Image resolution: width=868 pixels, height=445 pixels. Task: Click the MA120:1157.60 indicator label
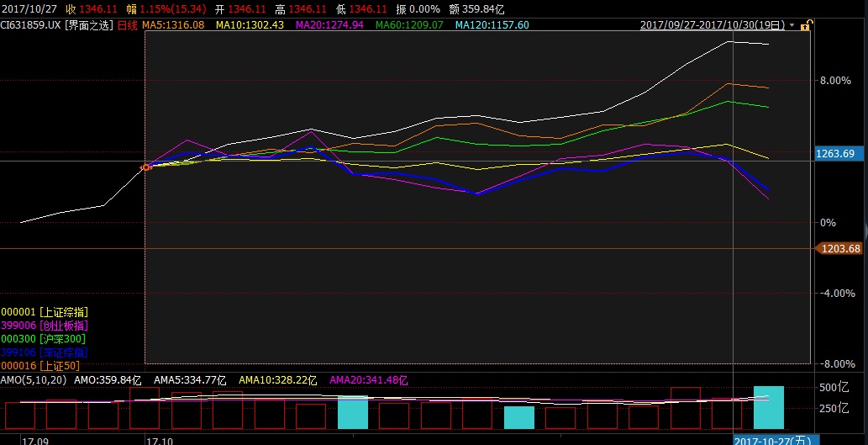pos(492,25)
